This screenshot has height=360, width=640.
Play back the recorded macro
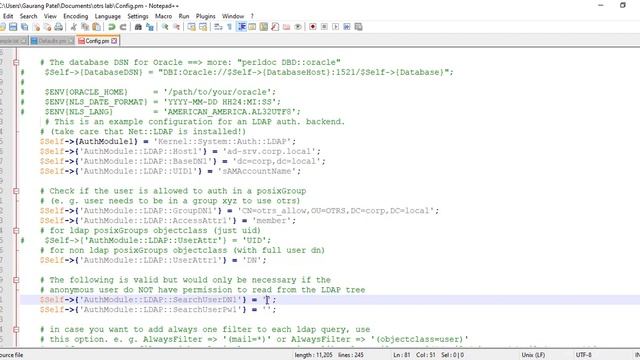point(336,27)
